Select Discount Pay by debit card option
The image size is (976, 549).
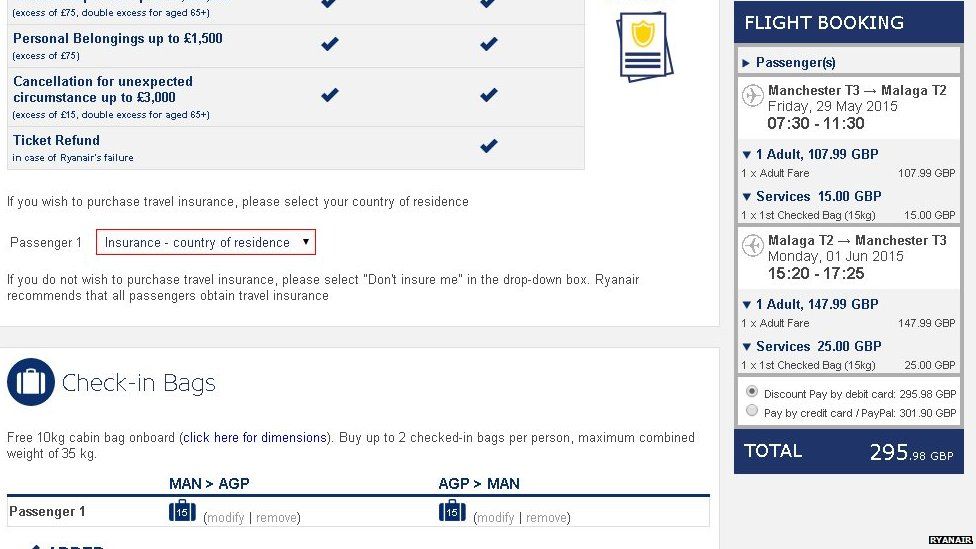(752, 392)
